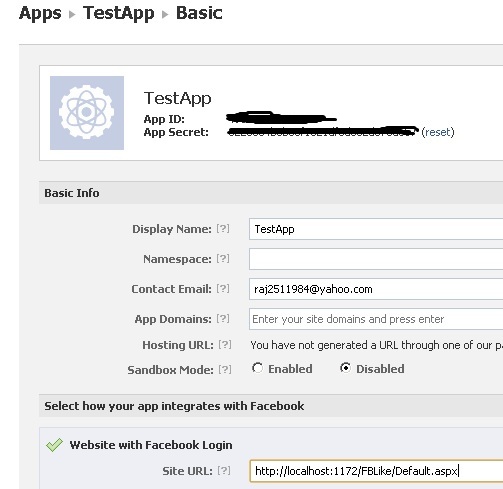503x489 pixels.
Task: Open the App Domains help [?] icon
Action: point(223,319)
